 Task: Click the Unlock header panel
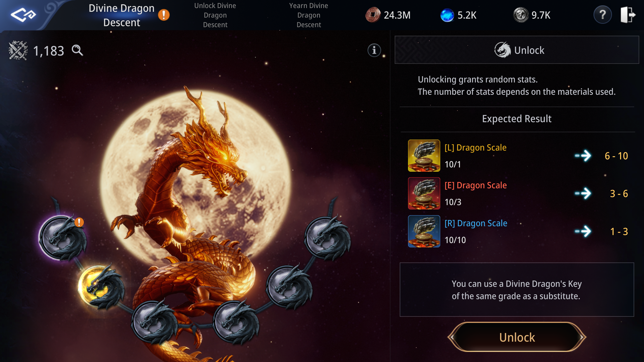click(517, 50)
